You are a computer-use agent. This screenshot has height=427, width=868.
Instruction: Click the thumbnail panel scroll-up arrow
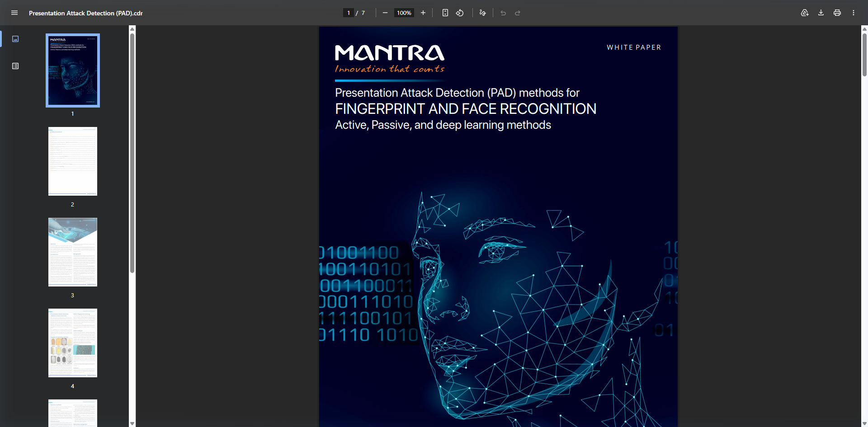(x=132, y=29)
